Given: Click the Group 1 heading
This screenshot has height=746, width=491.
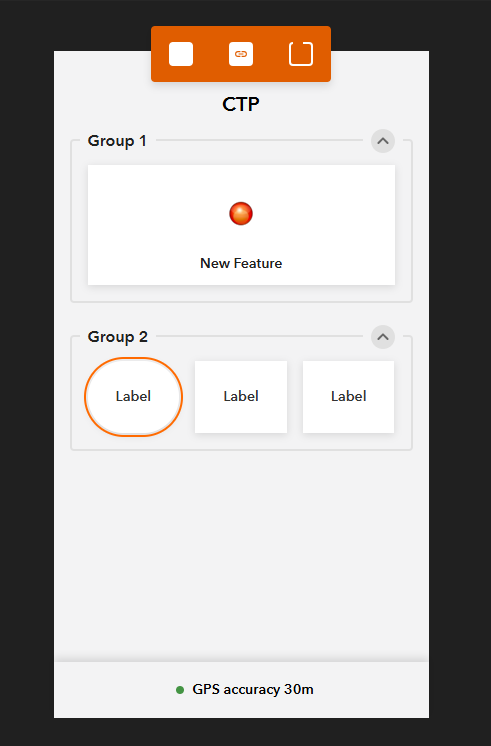Looking at the screenshot, I should (x=117, y=141).
